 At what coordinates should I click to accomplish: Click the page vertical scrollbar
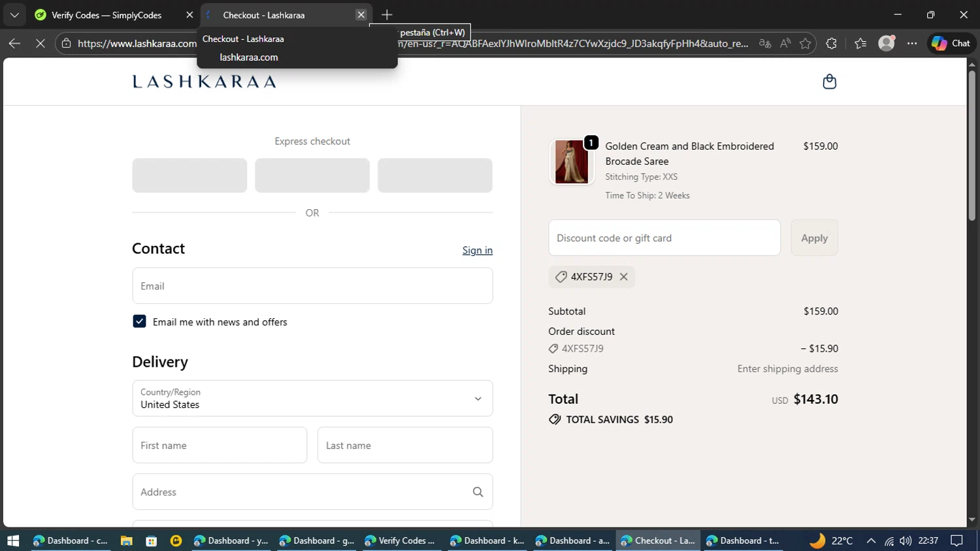pos(972,145)
